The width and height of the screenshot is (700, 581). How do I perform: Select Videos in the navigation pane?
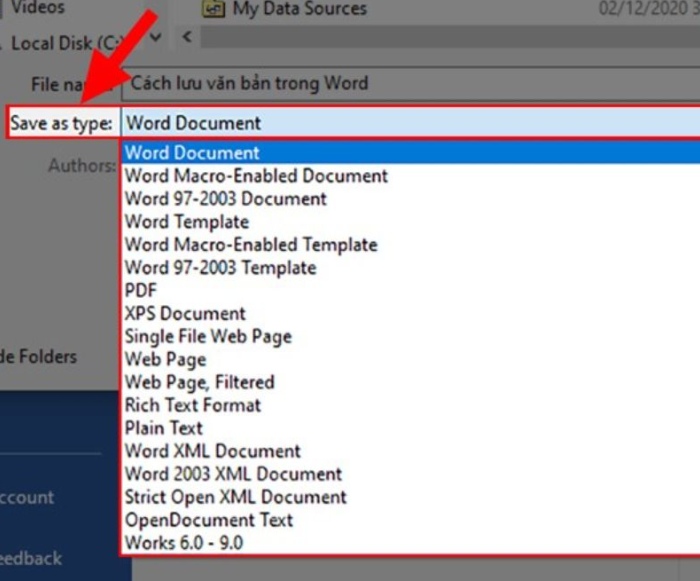coord(38,7)
